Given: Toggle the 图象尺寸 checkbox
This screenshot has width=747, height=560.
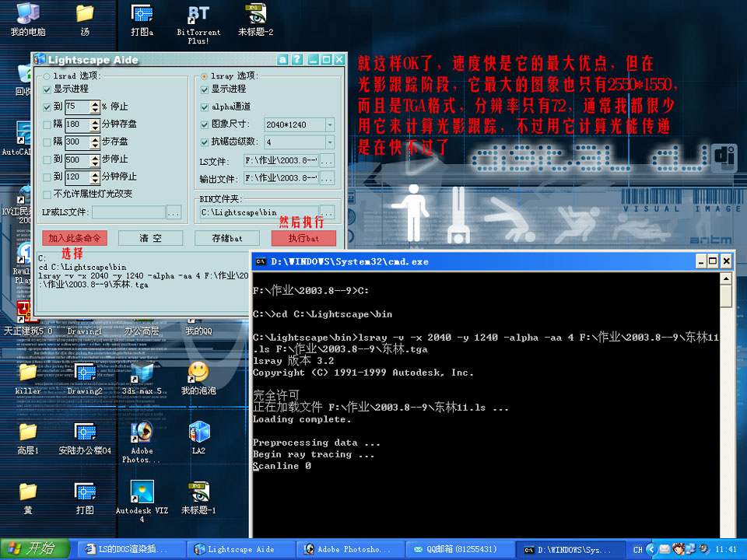Looking at the screenshot, I should click(x=205, y=124).
